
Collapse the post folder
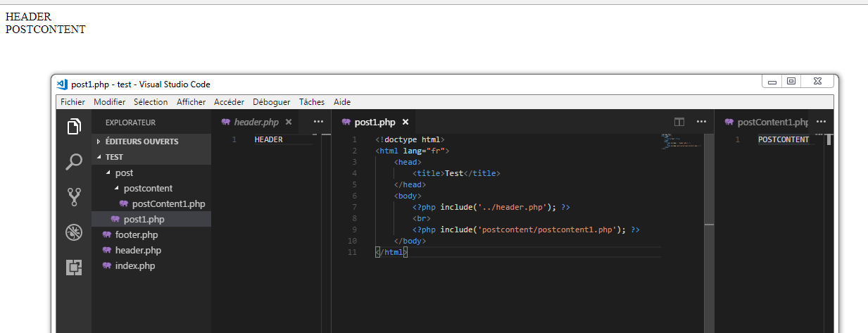[x=151, y=172]
